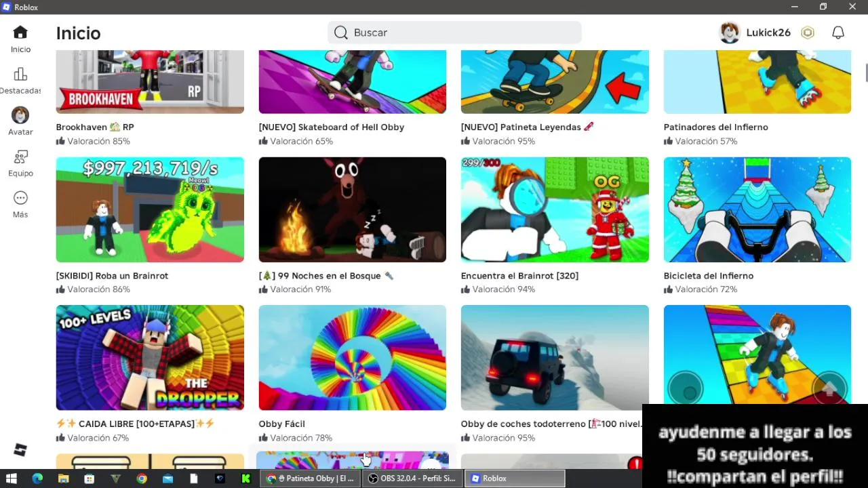
Task: Open 99 Noches en el Bosque thumbnail
Action: coord(353,209)
